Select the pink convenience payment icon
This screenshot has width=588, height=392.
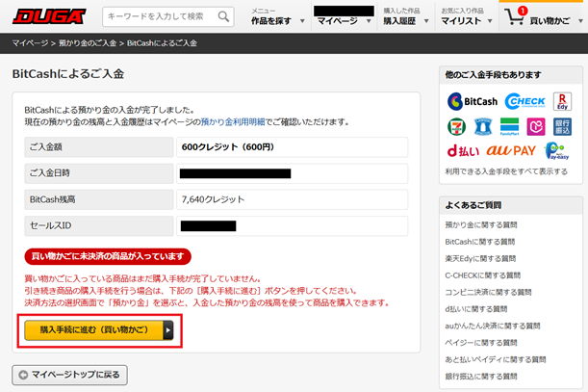[x=536, y=126]
